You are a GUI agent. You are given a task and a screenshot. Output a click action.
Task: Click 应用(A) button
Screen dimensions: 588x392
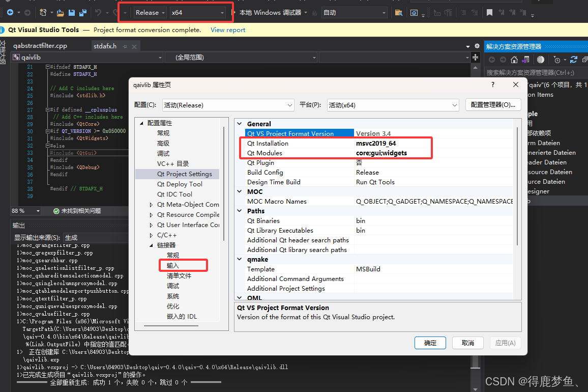tap(505, 343)
